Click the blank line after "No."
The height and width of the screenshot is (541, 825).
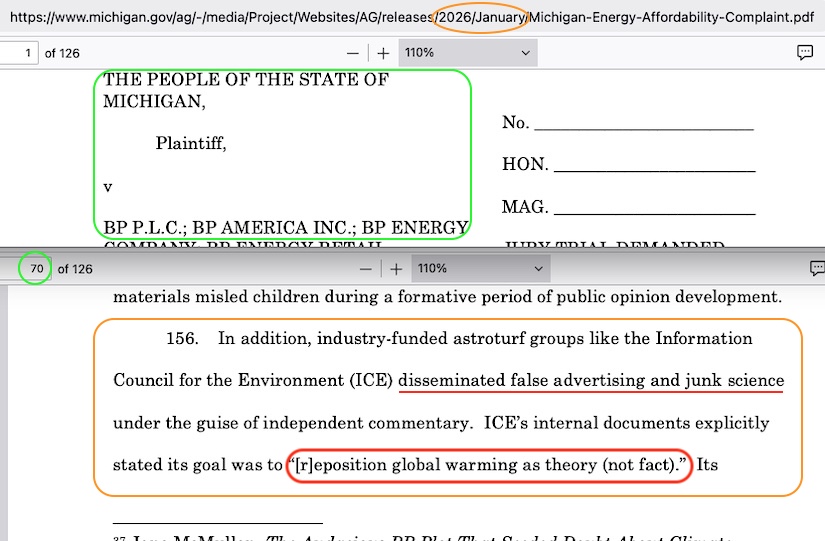coord(643,123)
